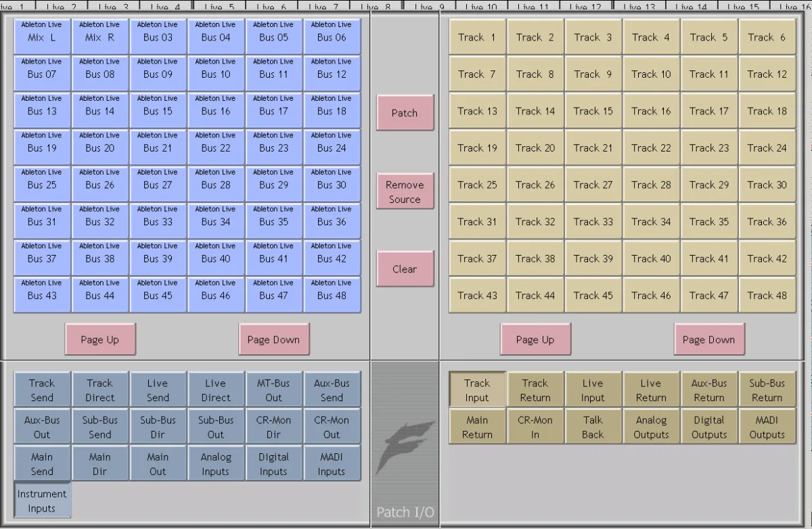Switch source category to Aux-Bus Send
Screen dimensions: 812x529
[x=332, y=390]
